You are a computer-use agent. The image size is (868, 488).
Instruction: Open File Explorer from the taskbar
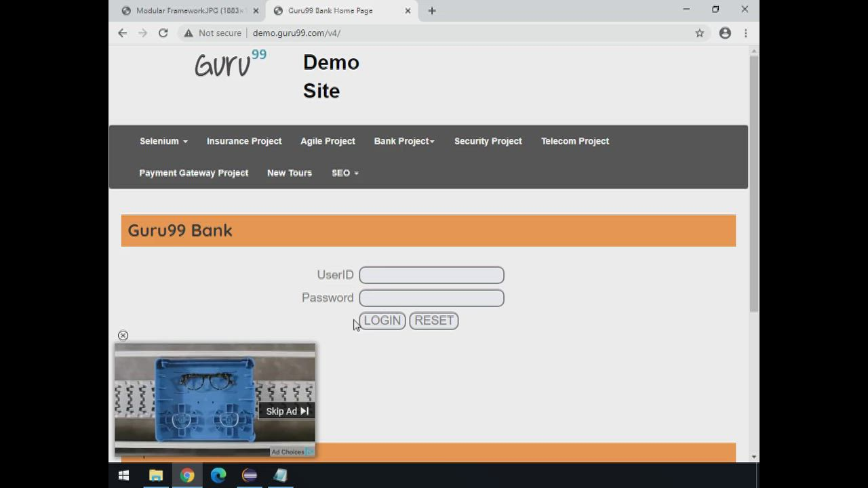tap(156, 475)
